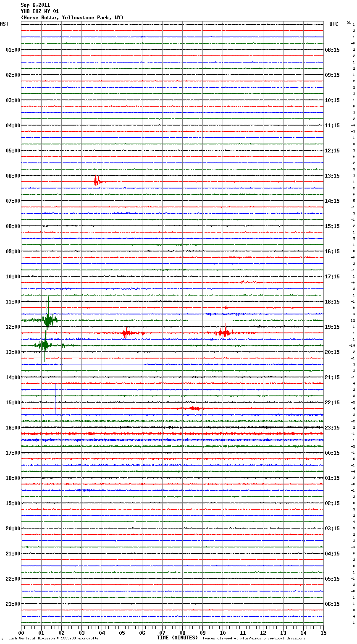Click the 06:15 UTC time label
This screenshot has height=644, width=357.
click(332, 604)
